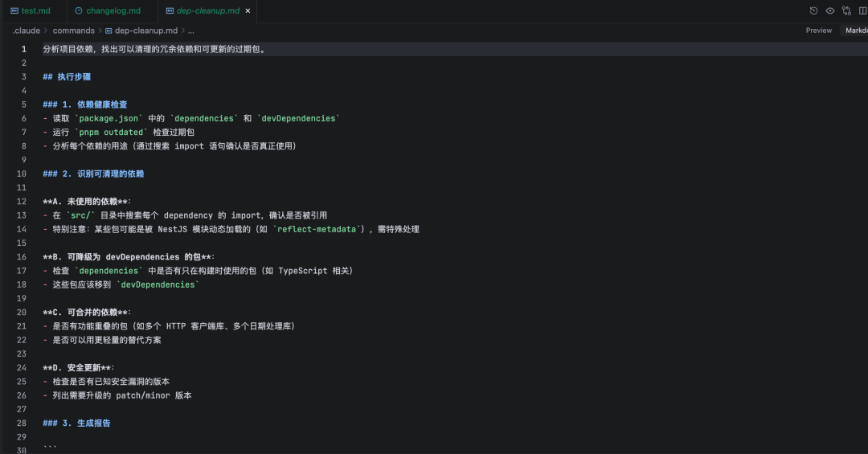Expand the chevron after dep-cleanup.md breadcrumb
Screen dimensions: 868x454
point(182,31)
